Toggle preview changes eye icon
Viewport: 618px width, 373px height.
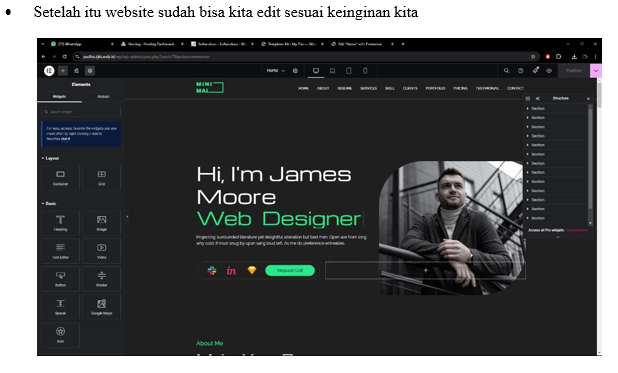click(x=549, y=71)
